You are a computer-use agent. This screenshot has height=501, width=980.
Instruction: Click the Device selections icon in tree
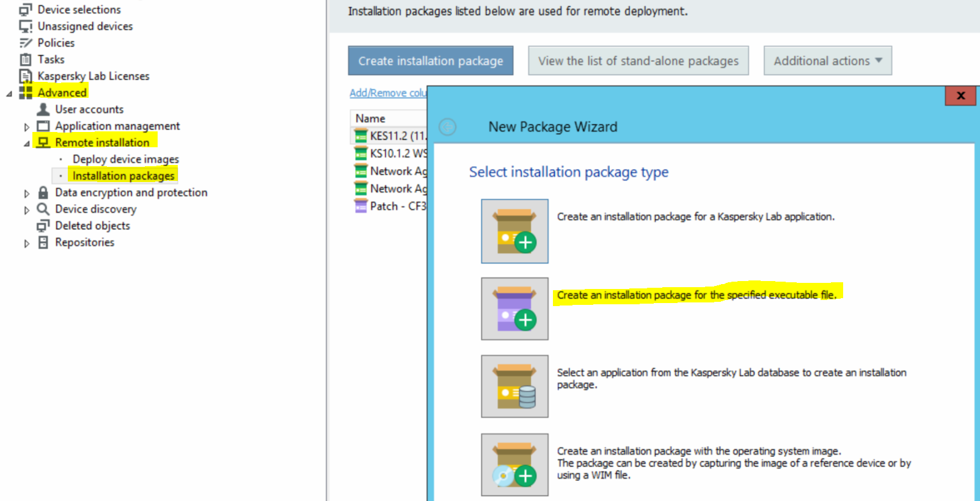[26, 9]
